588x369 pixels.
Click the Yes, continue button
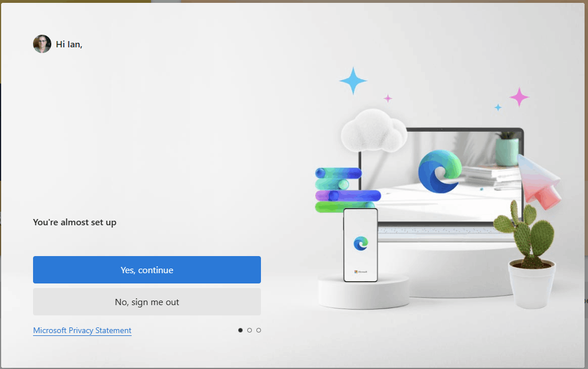tap(146, 270)
